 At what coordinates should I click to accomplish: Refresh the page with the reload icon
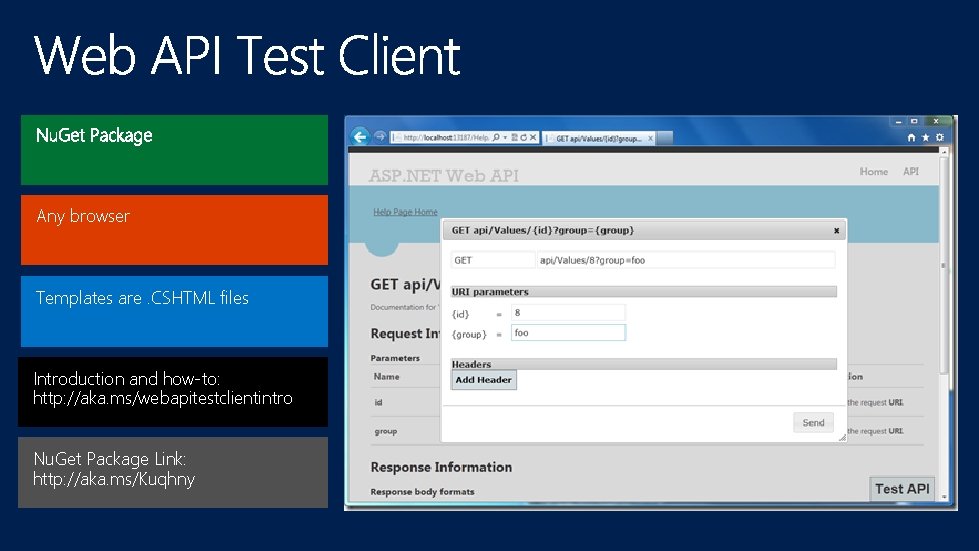523,137
